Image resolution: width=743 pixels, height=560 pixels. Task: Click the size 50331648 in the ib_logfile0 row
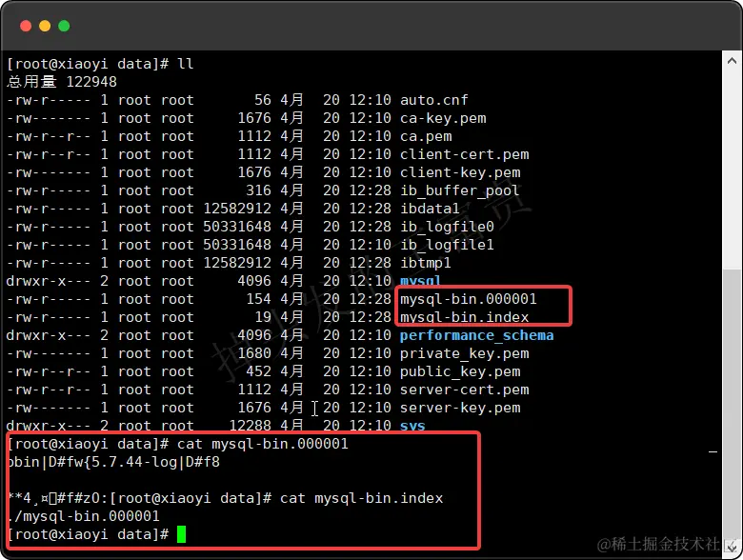[237, 227]
